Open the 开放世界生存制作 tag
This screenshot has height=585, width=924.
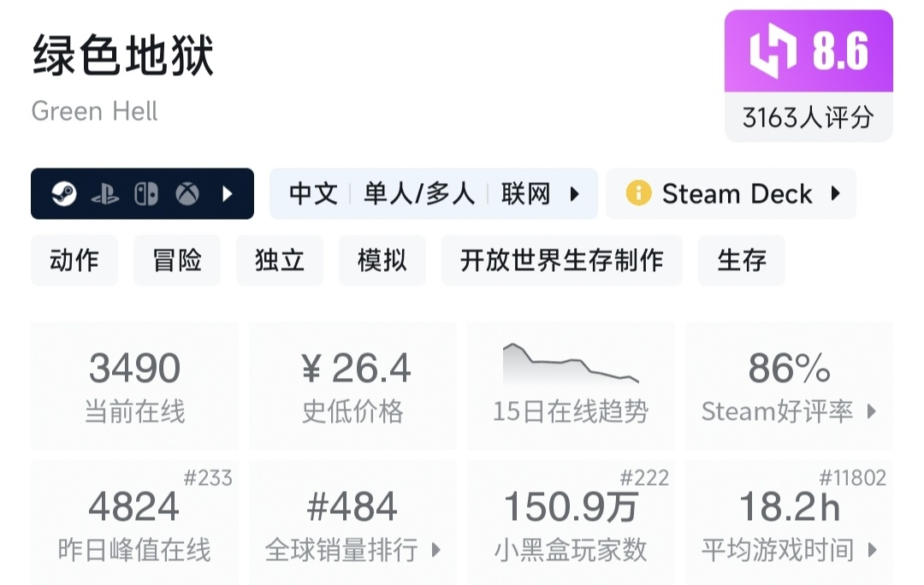coord(561,261)
